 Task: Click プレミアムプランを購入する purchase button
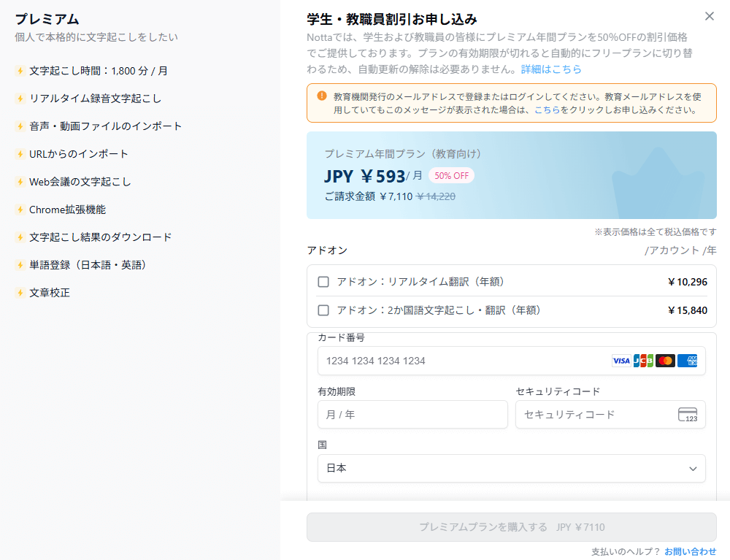pos(511,527)
